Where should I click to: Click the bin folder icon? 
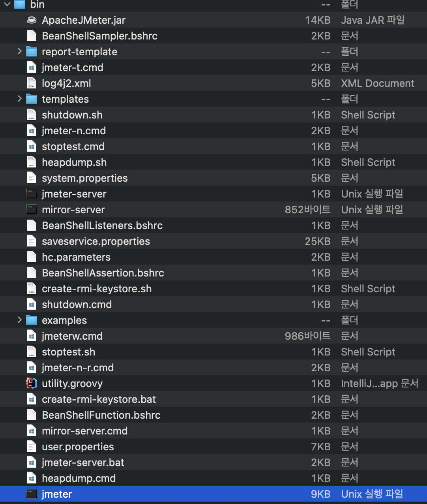tap(20, 4)
